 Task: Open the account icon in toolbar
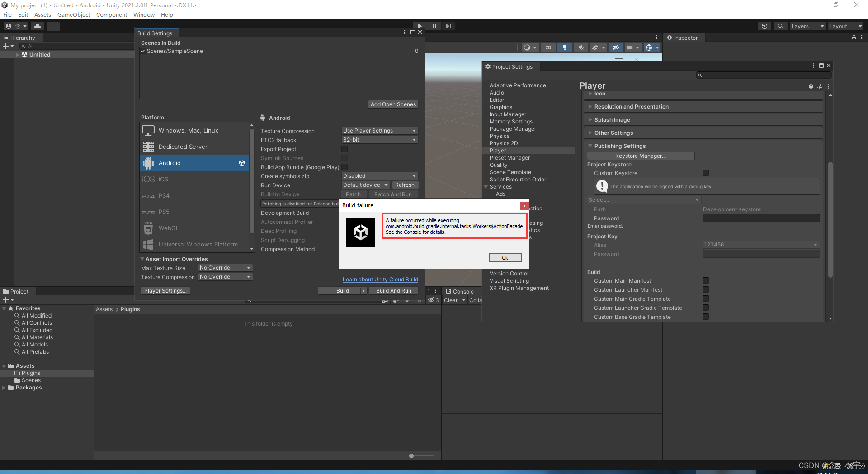[9, 26]
